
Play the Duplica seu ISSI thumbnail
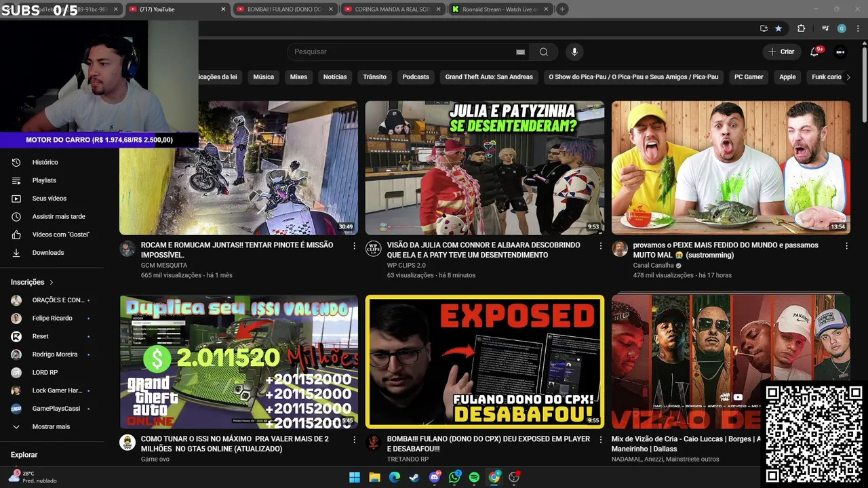[239, 362]
